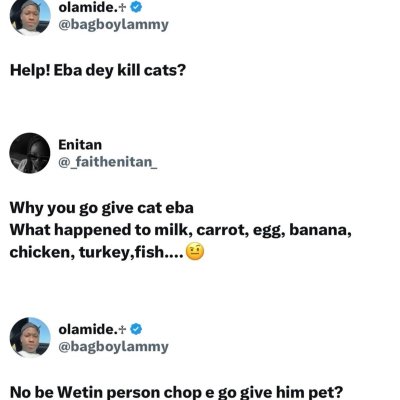Image resolution: width=400 pixels, height=400 pixels.
Task: Open the tweet "Help! Eba dey kill cats?"
Action: (98, 71)
